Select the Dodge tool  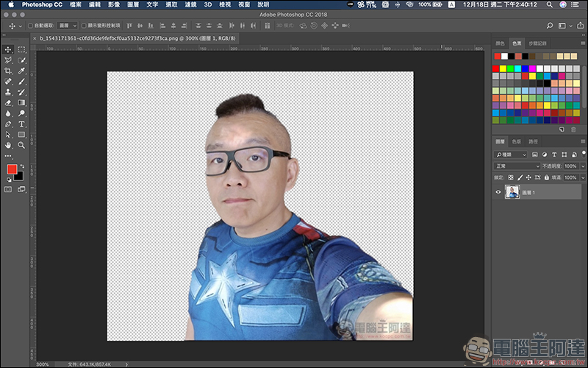pyautogui.click(x=22, y=113)
